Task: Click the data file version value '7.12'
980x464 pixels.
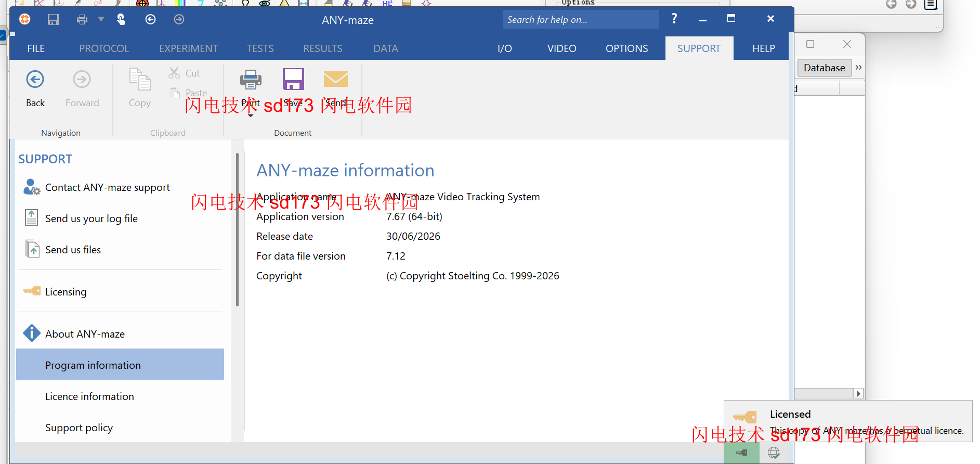Action: pyautogui.click(x=396, y=256)
